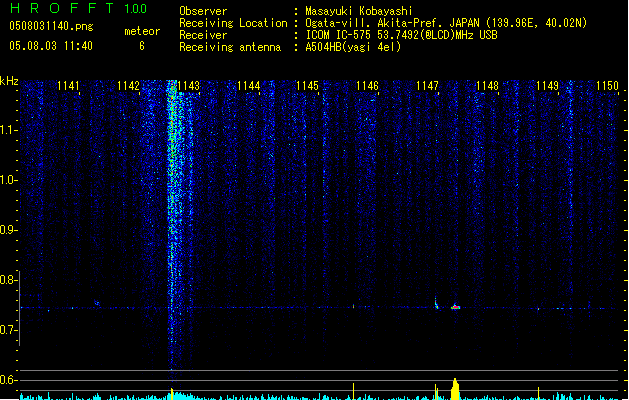Click the meteor count value 6
This screenshot has width=629, height=400.
pyautogui.click(x=142, y=46)
